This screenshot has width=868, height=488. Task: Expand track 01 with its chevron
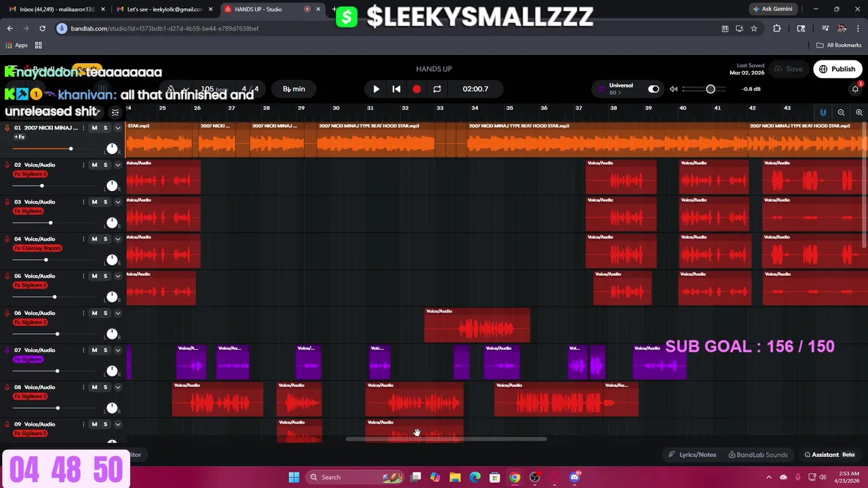pos(117,127)
